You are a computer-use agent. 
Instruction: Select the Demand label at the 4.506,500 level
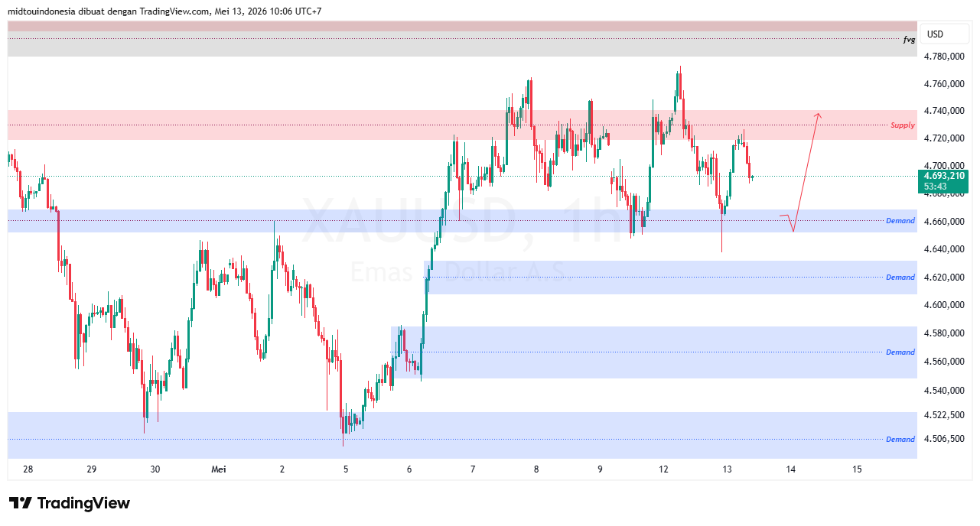coord(900,440)
